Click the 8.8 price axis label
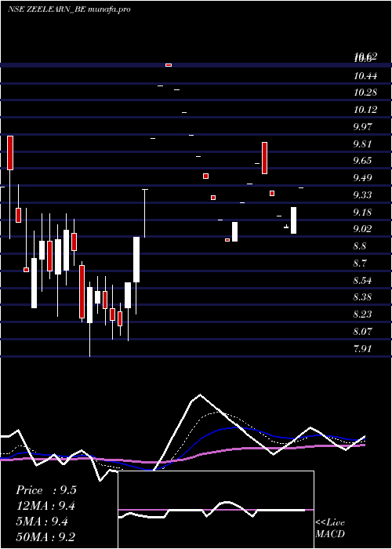392x549 pixels. [x=360, y=246]
